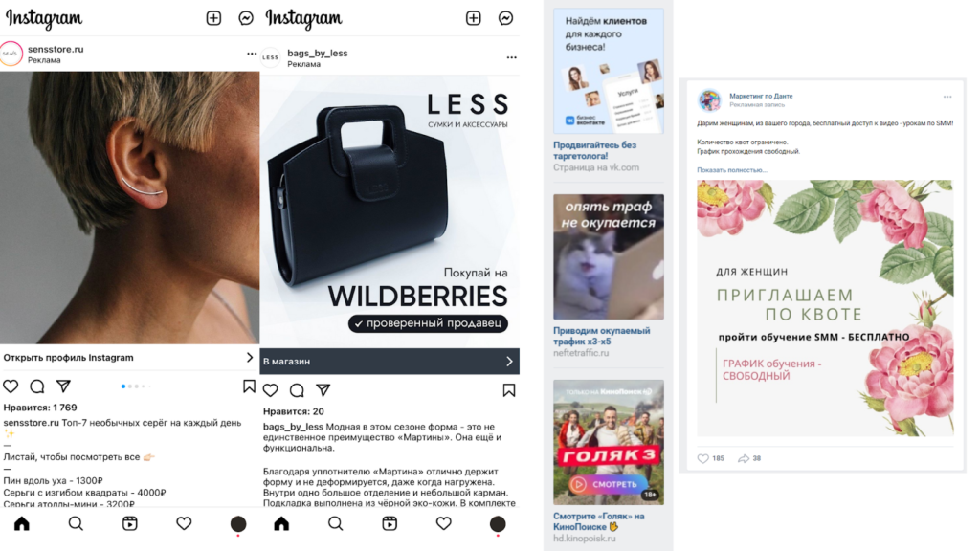
Task: Expand VK post with Показать полностью
Action: [732, 170]
